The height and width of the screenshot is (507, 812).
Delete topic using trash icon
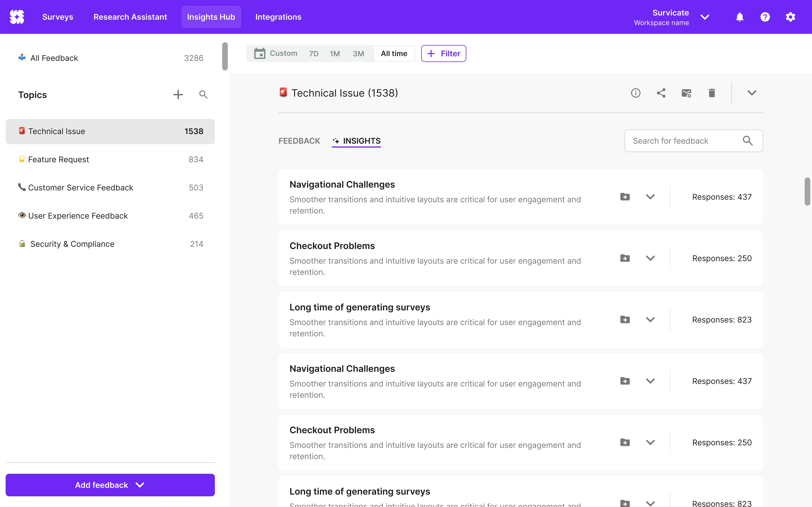click(x=712, y=93)
